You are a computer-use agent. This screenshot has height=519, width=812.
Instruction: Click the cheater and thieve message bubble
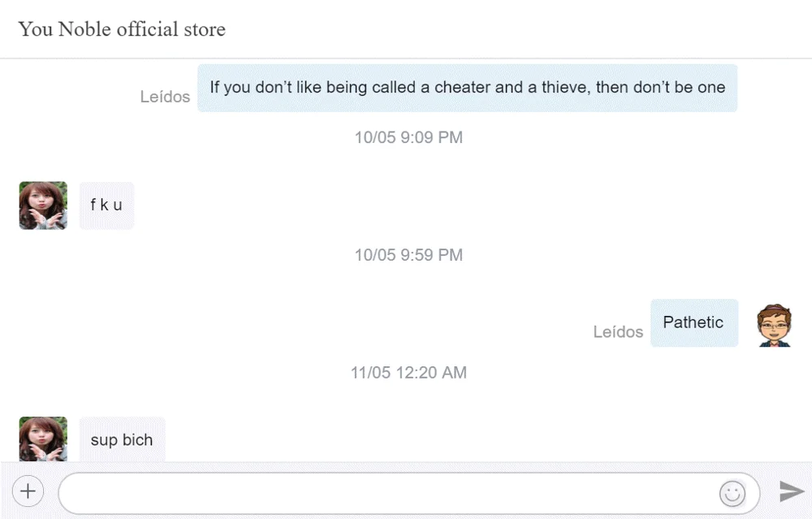(467, 88)
